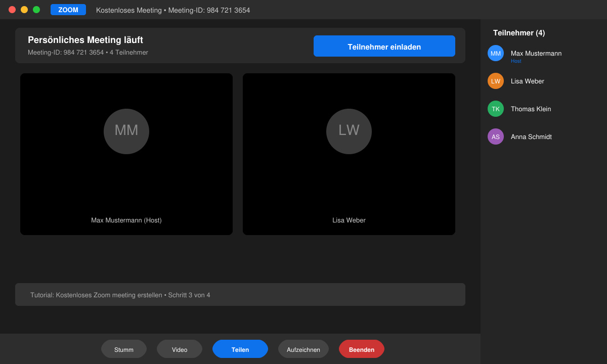Click the large MM avatar in video tile

126,131
